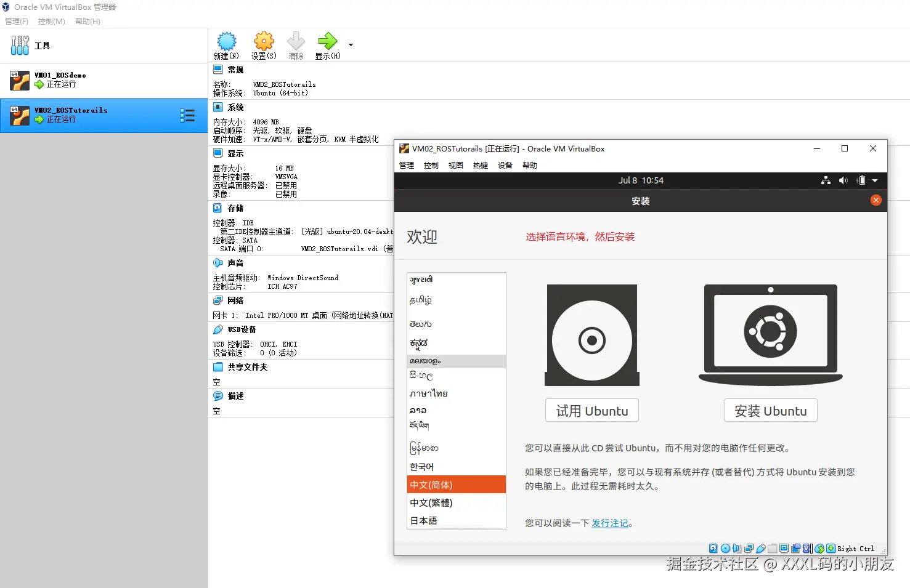
Task: Click the Show (显示) green arrow icon
Action: coord(327,41)
